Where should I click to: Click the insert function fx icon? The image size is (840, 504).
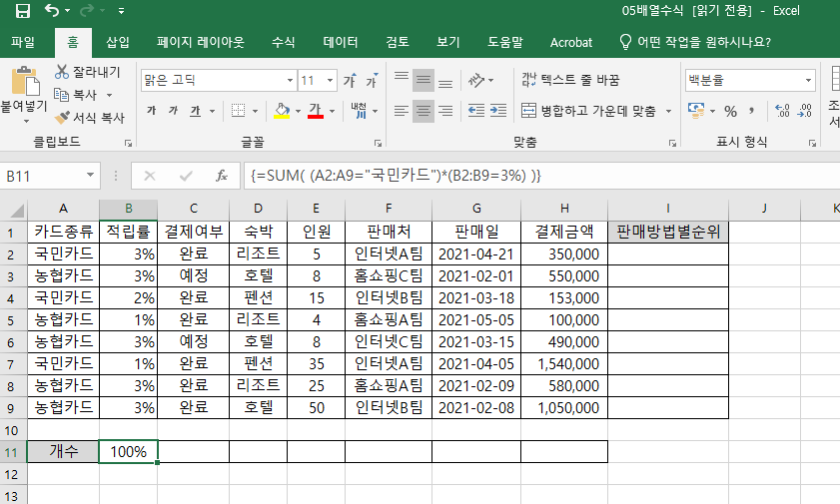click(222, 176)
